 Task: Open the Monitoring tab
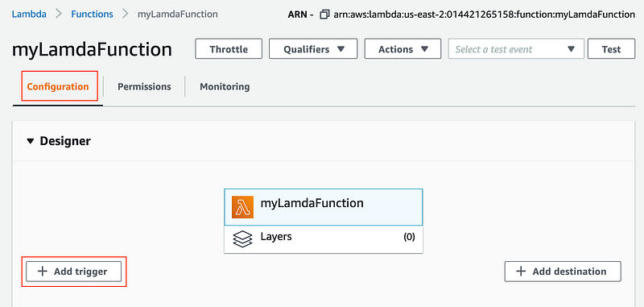click(225, 87)
